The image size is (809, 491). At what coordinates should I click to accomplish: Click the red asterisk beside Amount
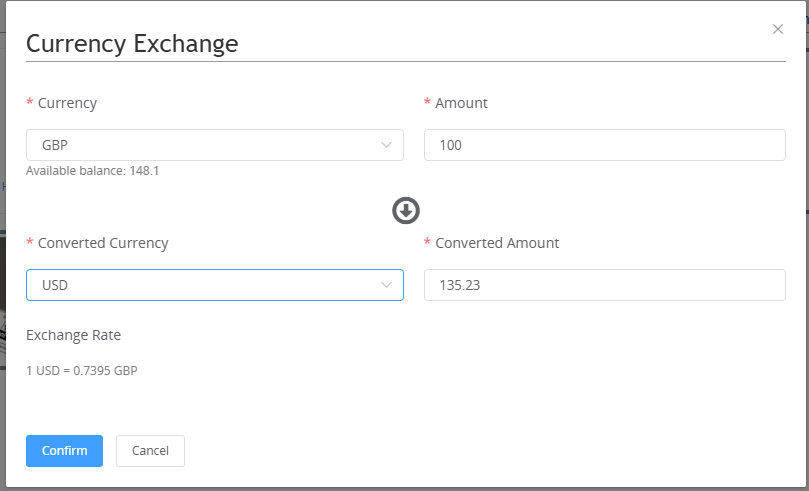pos(428,104)
